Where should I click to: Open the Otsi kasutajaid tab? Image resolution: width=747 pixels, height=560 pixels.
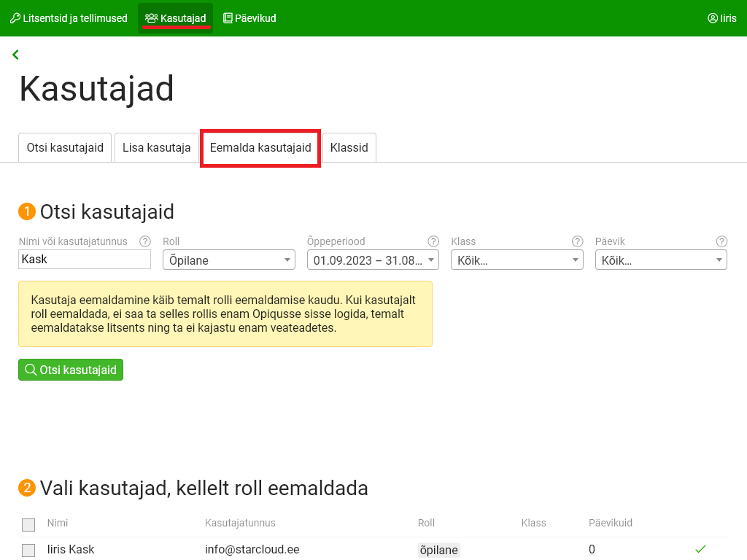click(65, 147)
